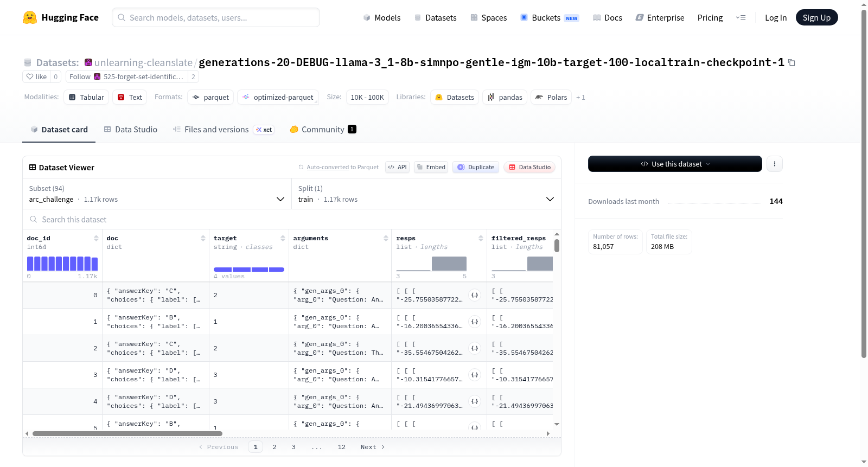Sort the resps column
This screenshot has width=868, height=467.
click(481, 239)
